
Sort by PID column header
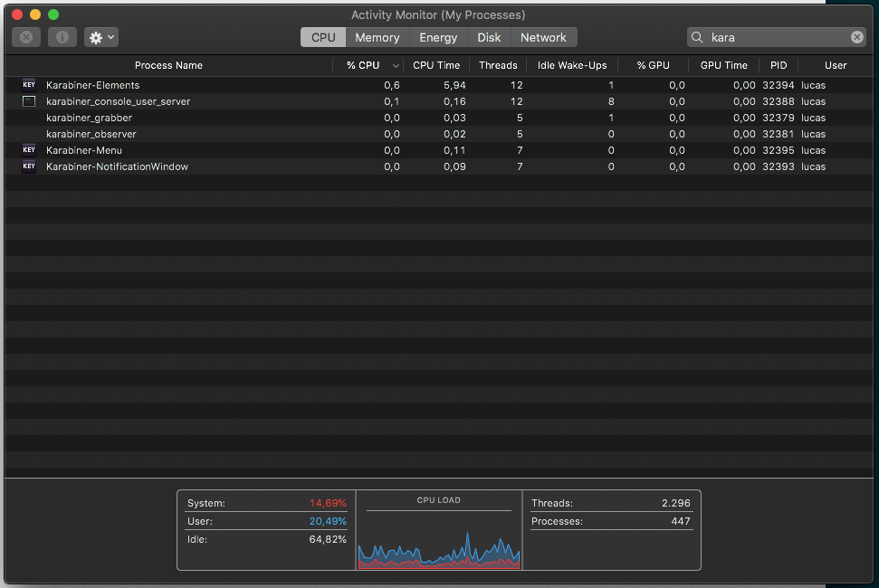[779, 65]
